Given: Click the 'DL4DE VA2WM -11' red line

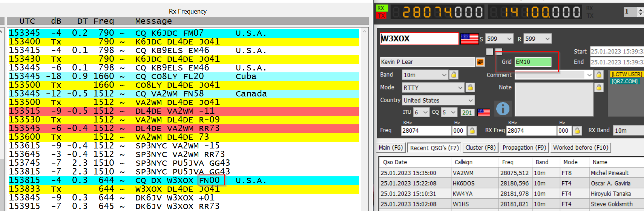Looking at the screenshot, I should [x=184, y=111].
